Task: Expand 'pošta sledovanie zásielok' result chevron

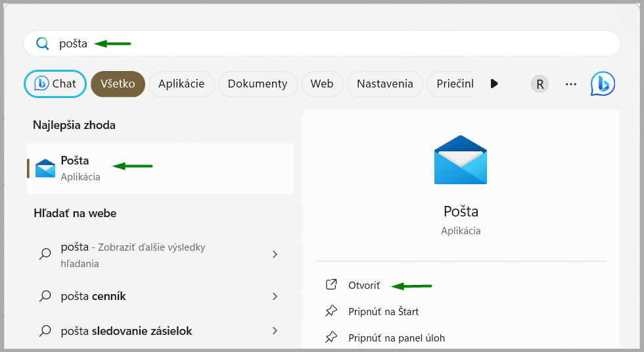Action: point(275,331)
